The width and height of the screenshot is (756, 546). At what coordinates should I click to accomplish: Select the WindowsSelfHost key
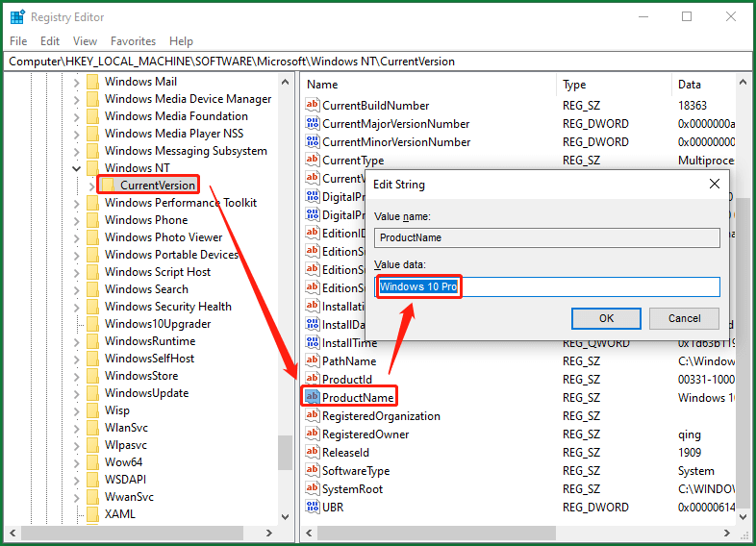[x=149, y=358]
